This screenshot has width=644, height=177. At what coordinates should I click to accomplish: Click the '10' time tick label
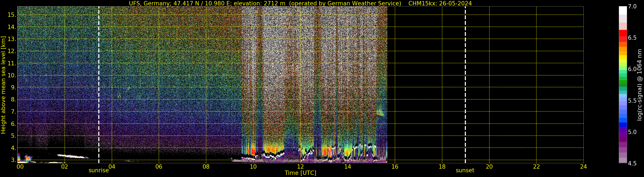coord(253,167)
